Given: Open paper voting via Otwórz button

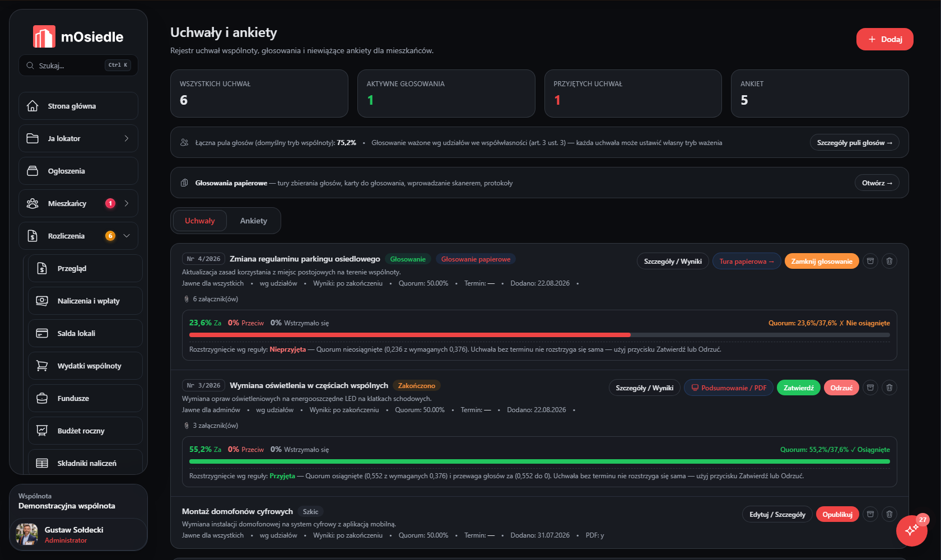Looking at the screenshot, I should 877,183.
